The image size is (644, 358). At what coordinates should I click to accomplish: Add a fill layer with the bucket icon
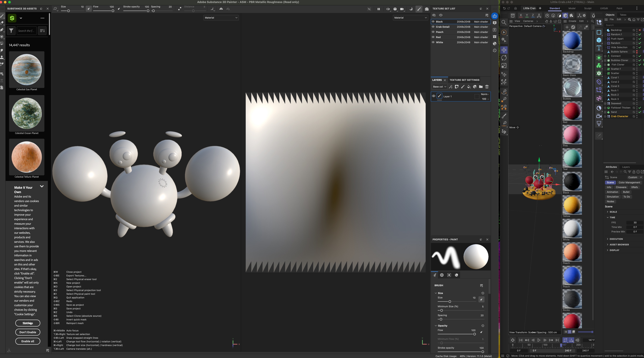tap(469, 87)
